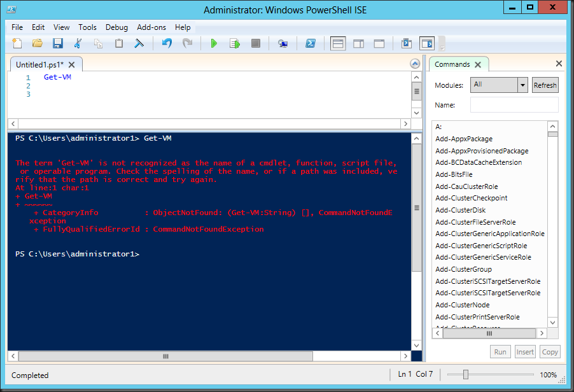Select the Untitled1.ps1 script tab

tap(39, 65)
